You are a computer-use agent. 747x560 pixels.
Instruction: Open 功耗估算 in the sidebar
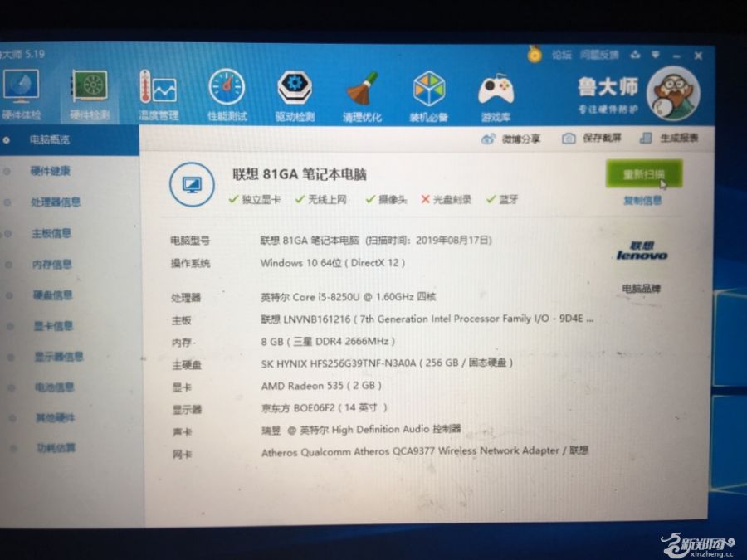pos(56,448)
